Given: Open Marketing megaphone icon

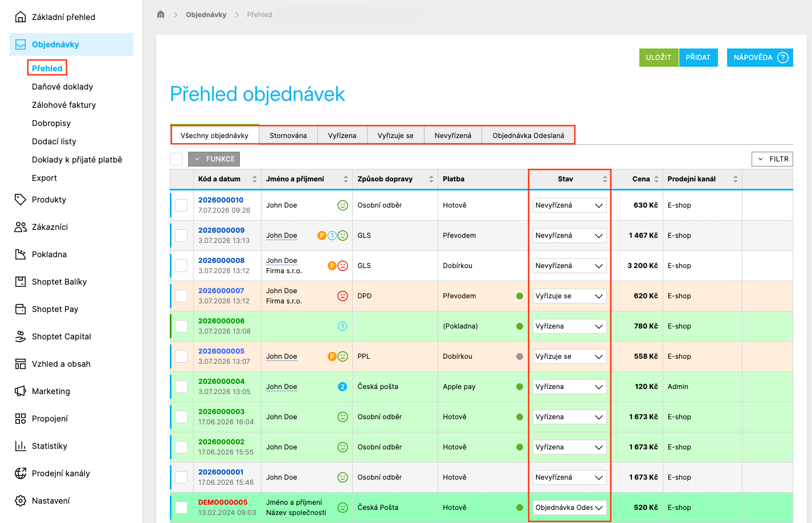Looking at the screenshot, I should (21, 391).
